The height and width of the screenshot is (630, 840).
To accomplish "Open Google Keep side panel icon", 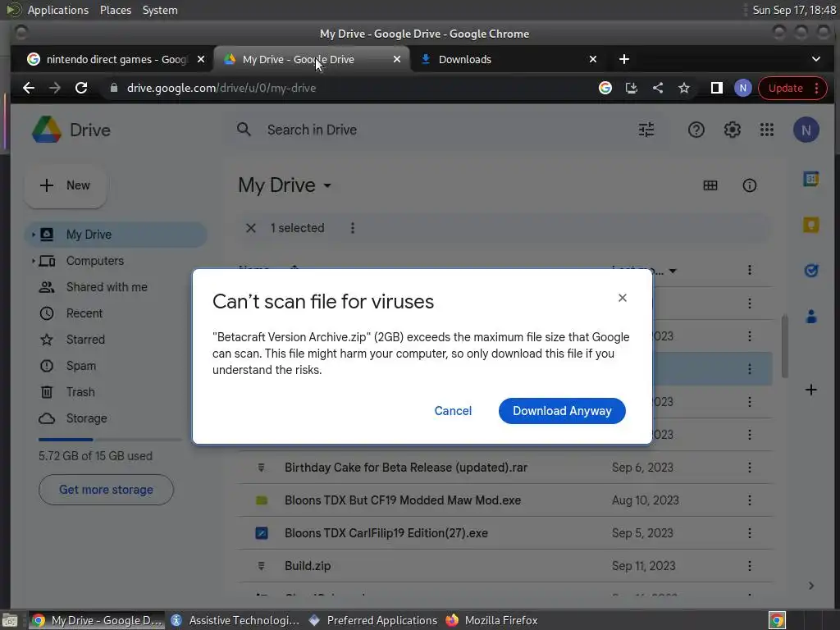I will pyautogui.click(x=811, y=225).
